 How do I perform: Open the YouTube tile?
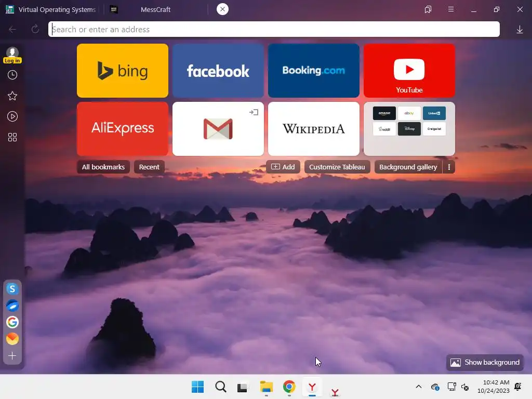coord(409,71)
